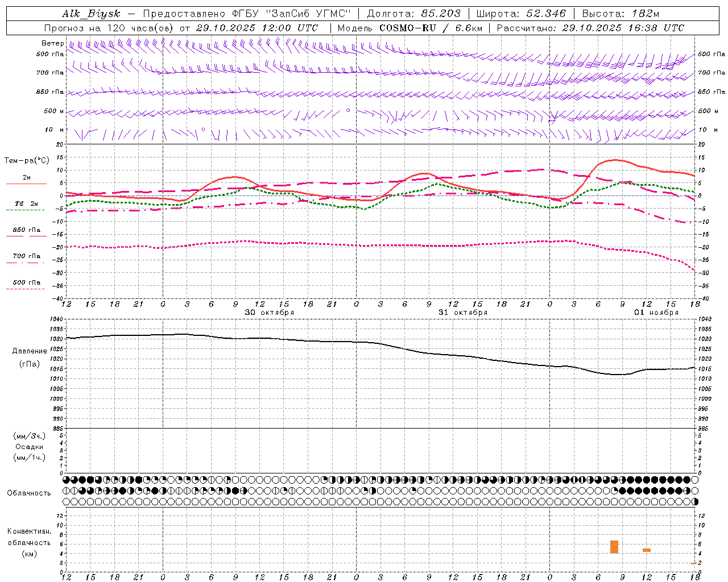This screenshot has height=582, width=728.
Task: Select 985 on the right pressure axis
Action: click(x=705, y=429)
